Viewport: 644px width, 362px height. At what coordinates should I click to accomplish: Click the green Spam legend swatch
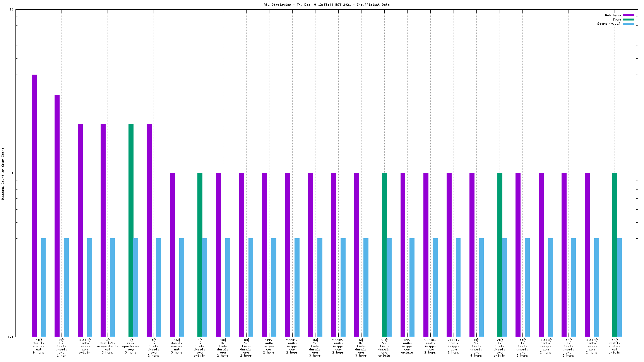629,20
